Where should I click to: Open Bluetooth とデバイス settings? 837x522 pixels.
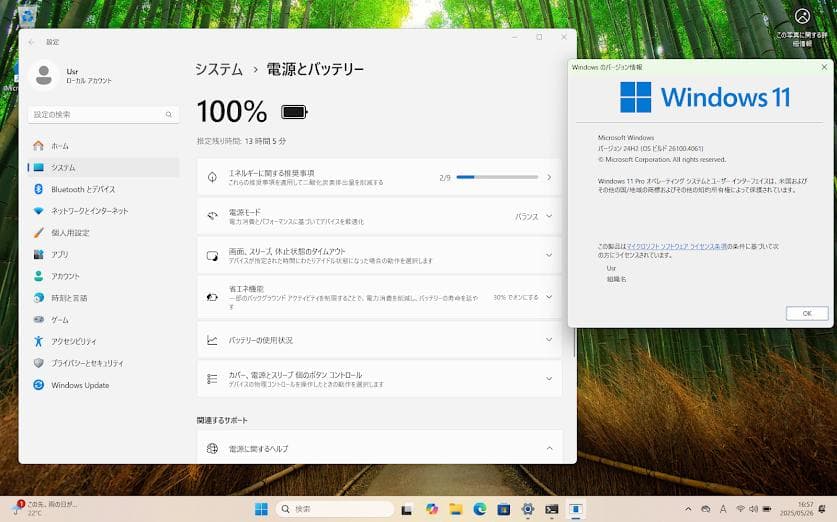point(104,189)
